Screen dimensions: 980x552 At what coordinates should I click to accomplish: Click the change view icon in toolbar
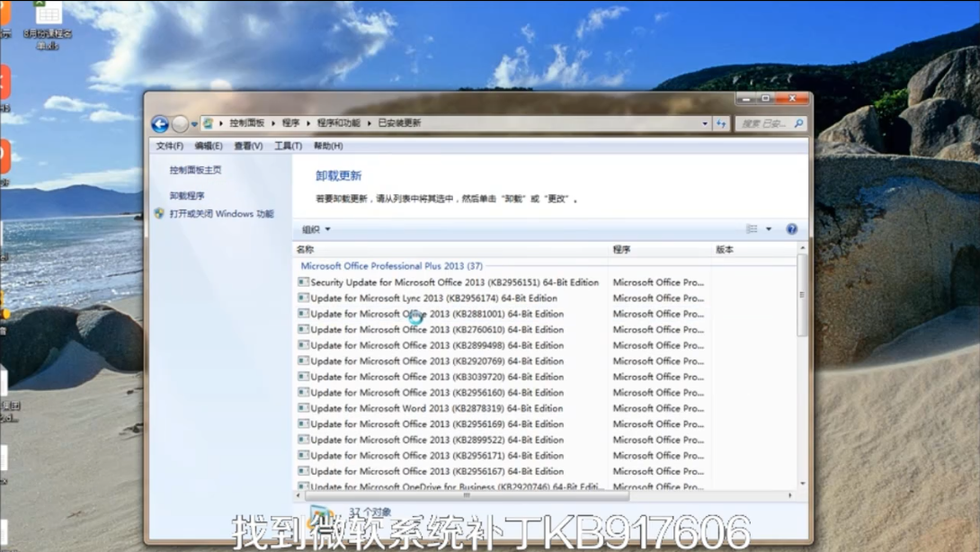pyautogui.click(x=752, y=229)
